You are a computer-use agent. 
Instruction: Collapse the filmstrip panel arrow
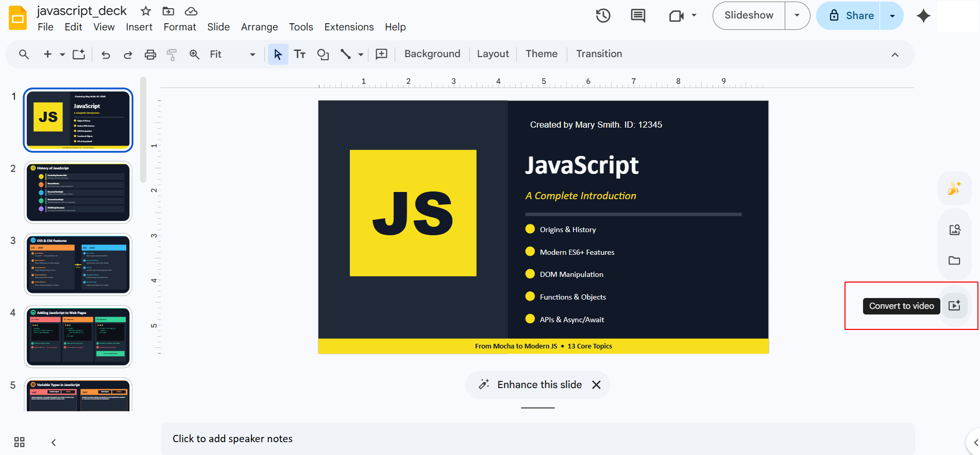tap(54, 442)
